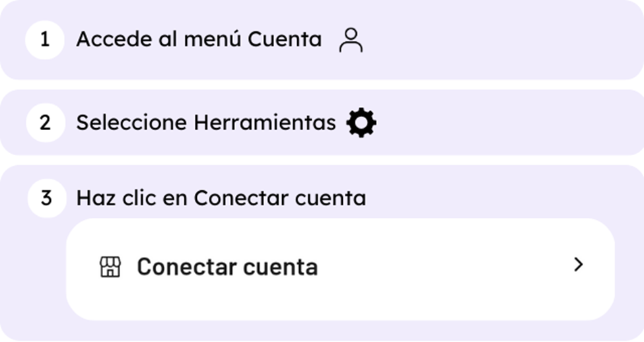The image size is (644, 342).
Task: Click the blank area of the step 1 panel
Action: point(501,40)
